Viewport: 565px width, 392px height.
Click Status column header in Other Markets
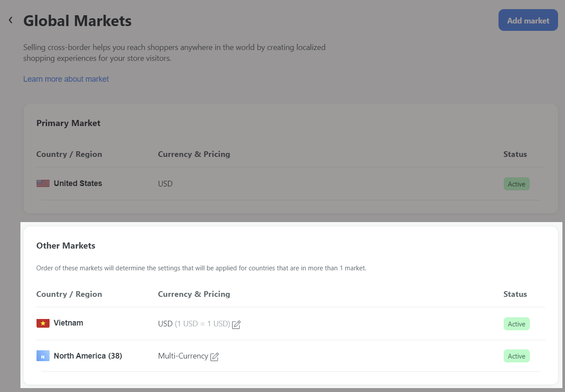(515, 294)
